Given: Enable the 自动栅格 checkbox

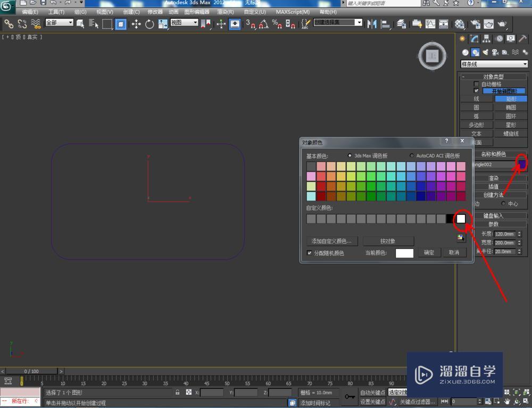Looking at the screenshot, I should (476, 84).
